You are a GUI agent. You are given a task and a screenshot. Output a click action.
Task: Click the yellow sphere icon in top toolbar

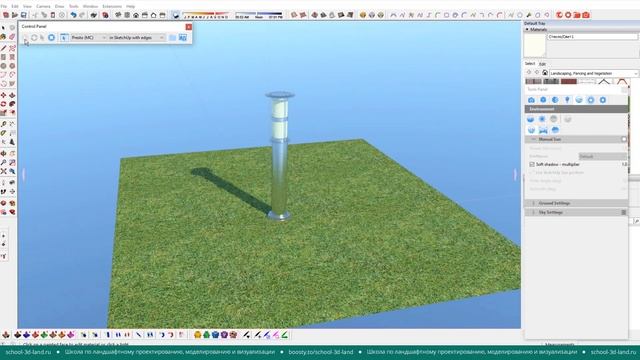point(363,15)
